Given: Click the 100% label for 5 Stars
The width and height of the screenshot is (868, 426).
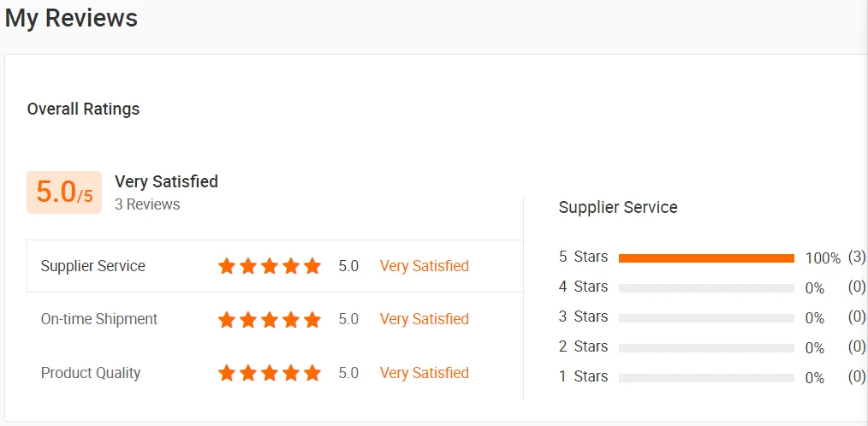Looking at the screenshot, I should point(823,258).
